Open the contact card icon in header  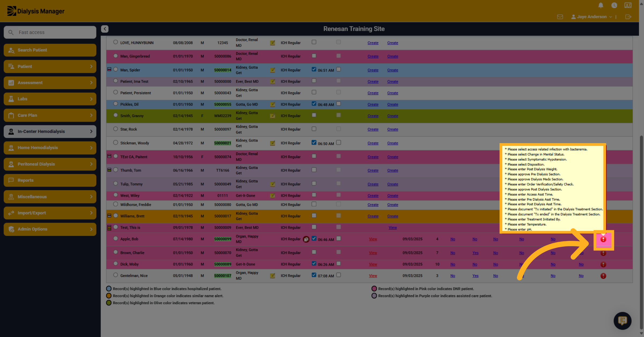[628, 5]
